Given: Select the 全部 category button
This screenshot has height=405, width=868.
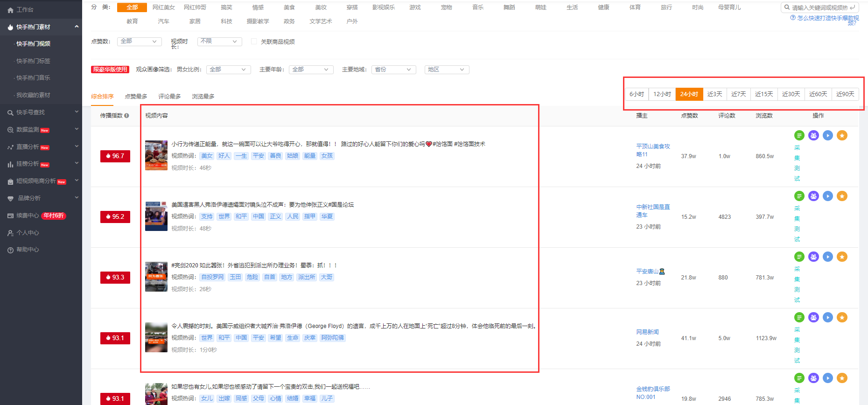Looking at the screenshot, I should coord(132,7).
